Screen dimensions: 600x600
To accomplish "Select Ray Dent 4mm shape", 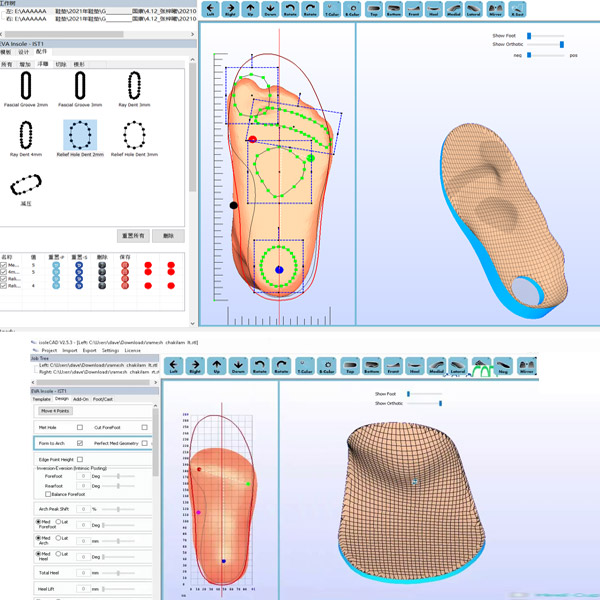I will (26, 139).
